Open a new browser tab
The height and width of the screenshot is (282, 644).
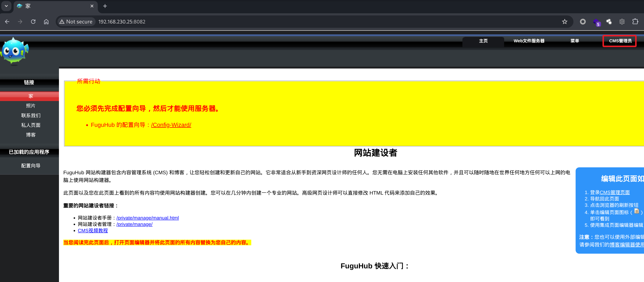(x=105, y=6)
